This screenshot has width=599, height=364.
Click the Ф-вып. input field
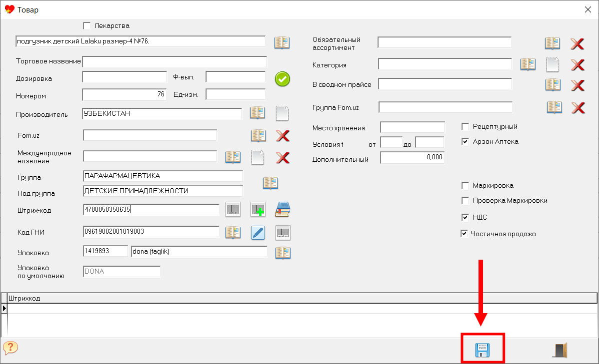(x=235, y=77)
